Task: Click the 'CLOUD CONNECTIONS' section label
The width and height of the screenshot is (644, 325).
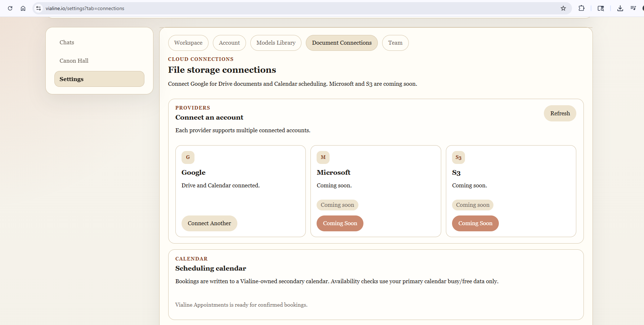Action: coord(201,59)
